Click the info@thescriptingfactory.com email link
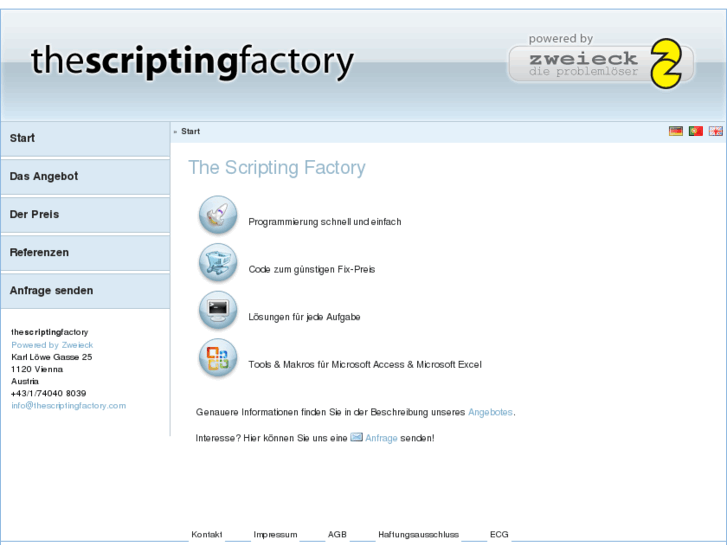This screenshot has height=545, width=727. (69, 405)
